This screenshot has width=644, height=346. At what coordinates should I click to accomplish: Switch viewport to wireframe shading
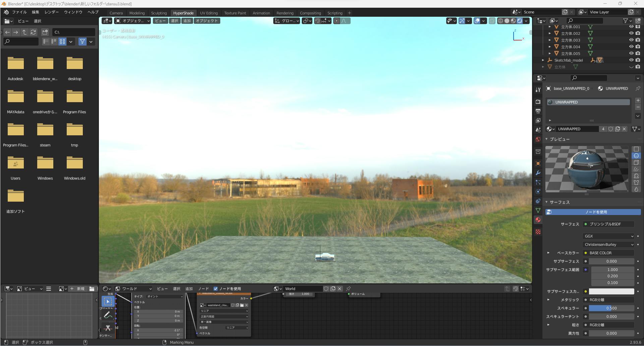[x=501, y=21]
